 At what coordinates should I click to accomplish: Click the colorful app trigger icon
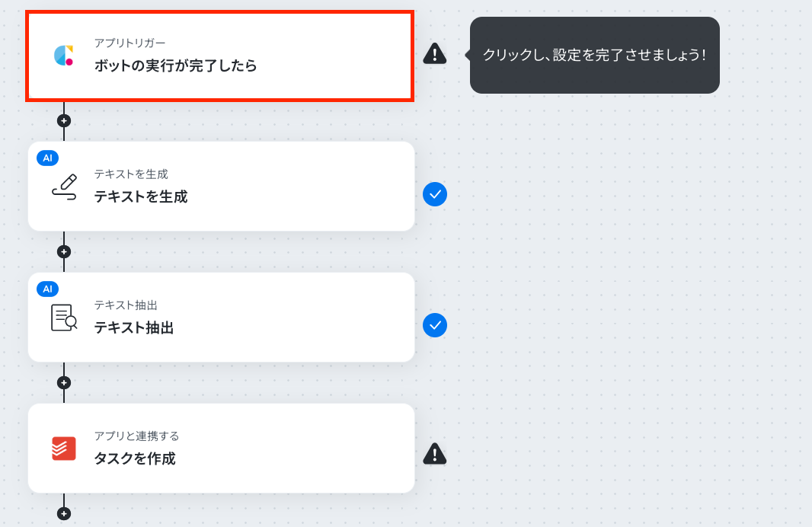coord(64,56)
